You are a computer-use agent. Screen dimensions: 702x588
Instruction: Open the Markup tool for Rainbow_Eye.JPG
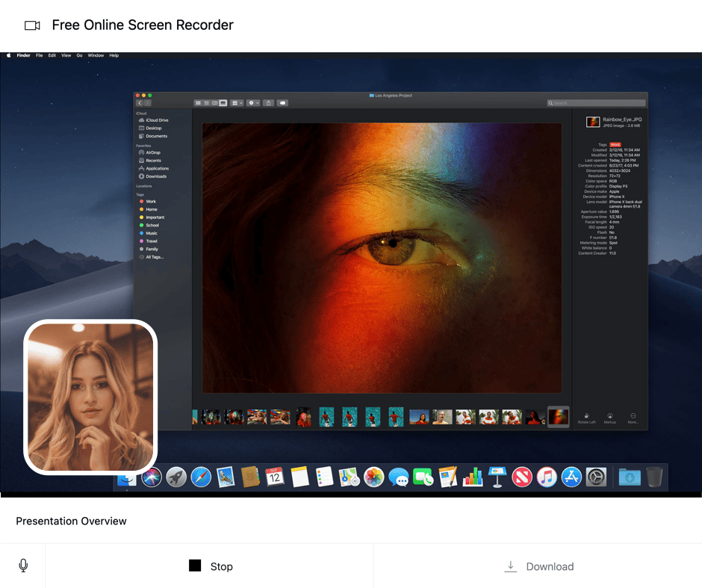coord(609,416)
